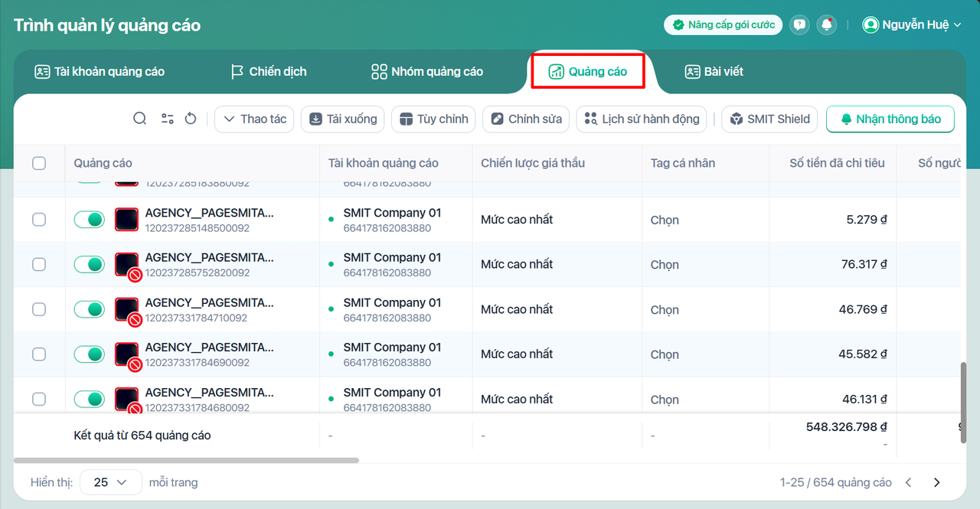This screenshot has width=980, height=509.
Task: Open SMIT Shield tool
Action: tap(769, 119)
